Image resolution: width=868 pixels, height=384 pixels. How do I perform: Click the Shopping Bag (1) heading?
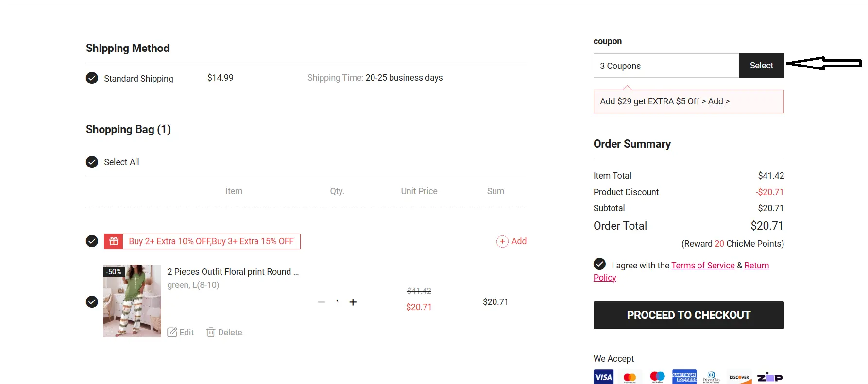(x=128, y=130)
